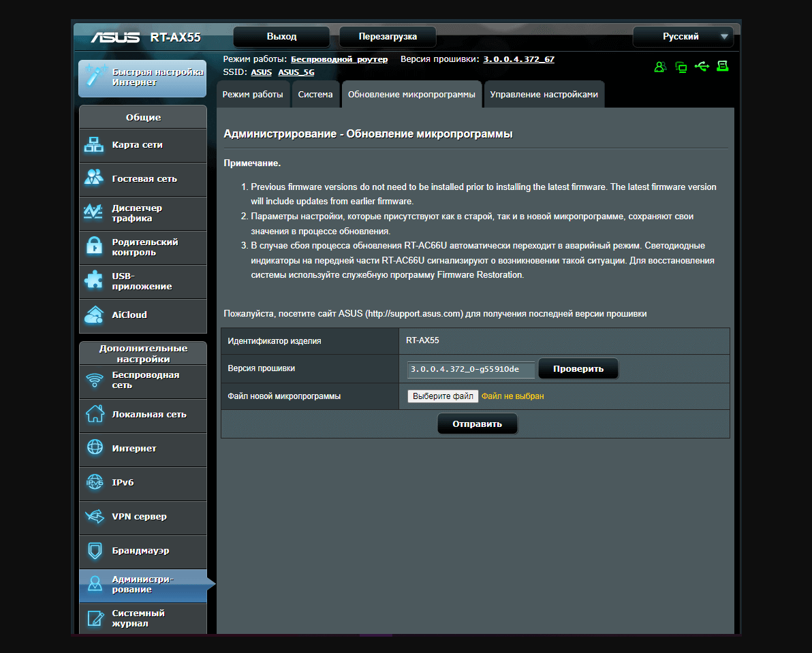
Task: Click the Firewall shield icon
Action: point(95,551)
